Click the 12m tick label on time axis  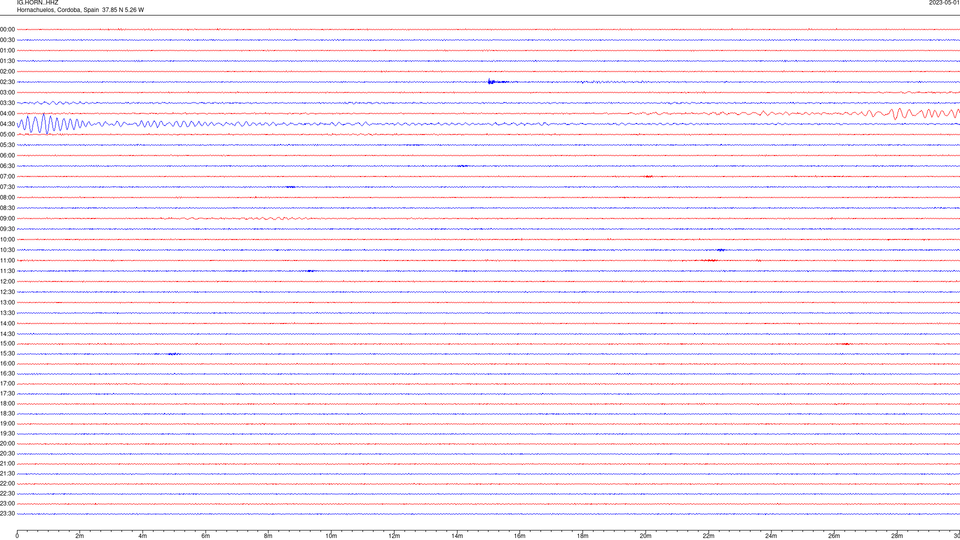(x=394, y=536)
